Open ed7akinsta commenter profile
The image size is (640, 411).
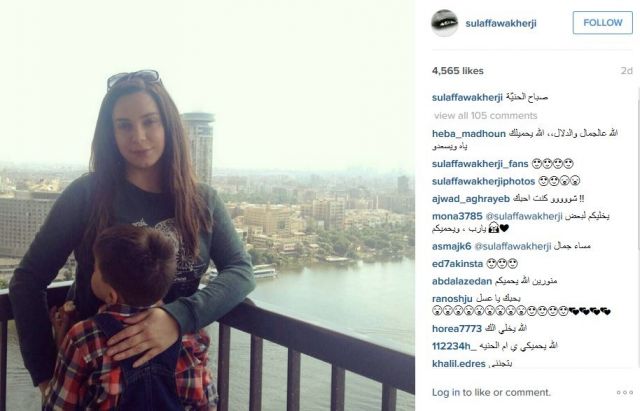[x=457, y=264]
